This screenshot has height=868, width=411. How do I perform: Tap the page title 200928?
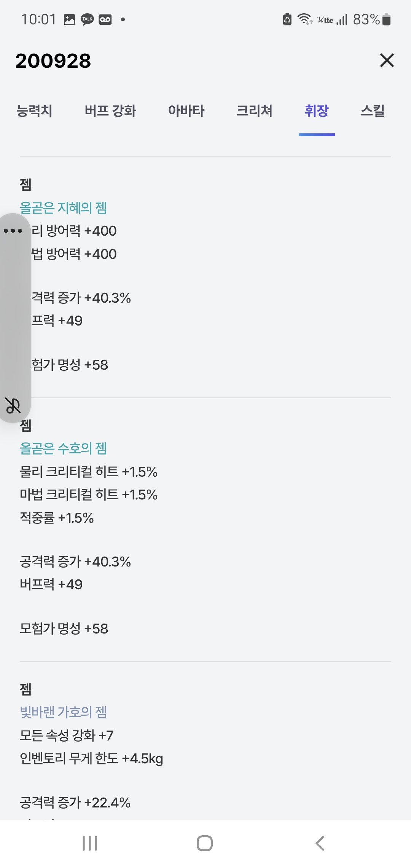(53, 61)
